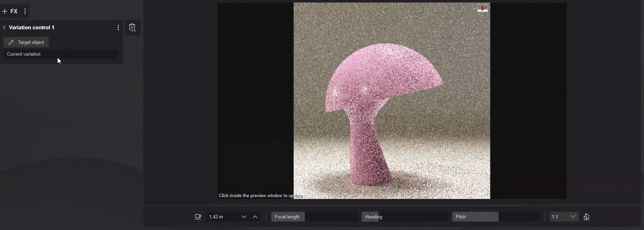This screenshot has height=230, width=644.
Task: Increase camera distance with up chevron
Action: click(x=255, y=217)
